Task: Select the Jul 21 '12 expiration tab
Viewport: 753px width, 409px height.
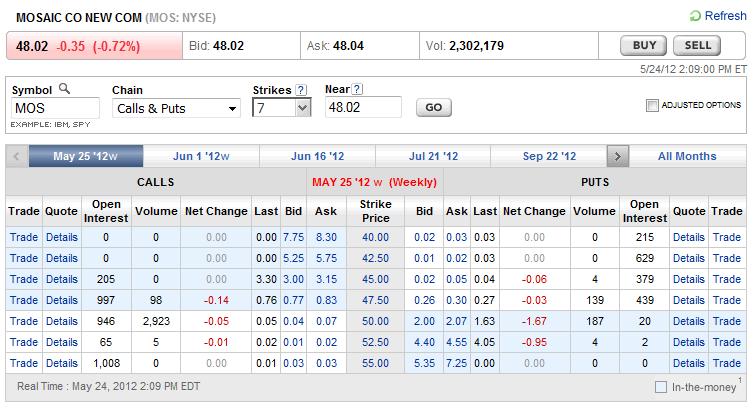Action: click(434, 157)
